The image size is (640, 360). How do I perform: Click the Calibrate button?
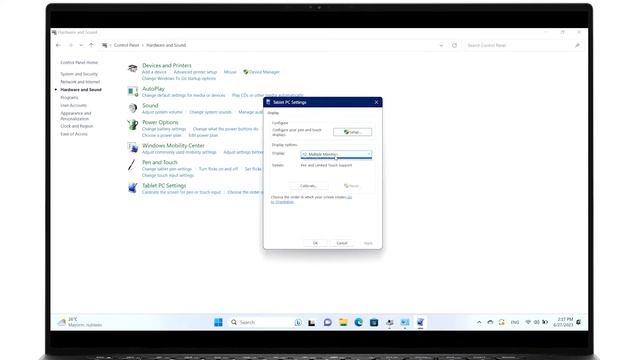click(x=308, y=186)
